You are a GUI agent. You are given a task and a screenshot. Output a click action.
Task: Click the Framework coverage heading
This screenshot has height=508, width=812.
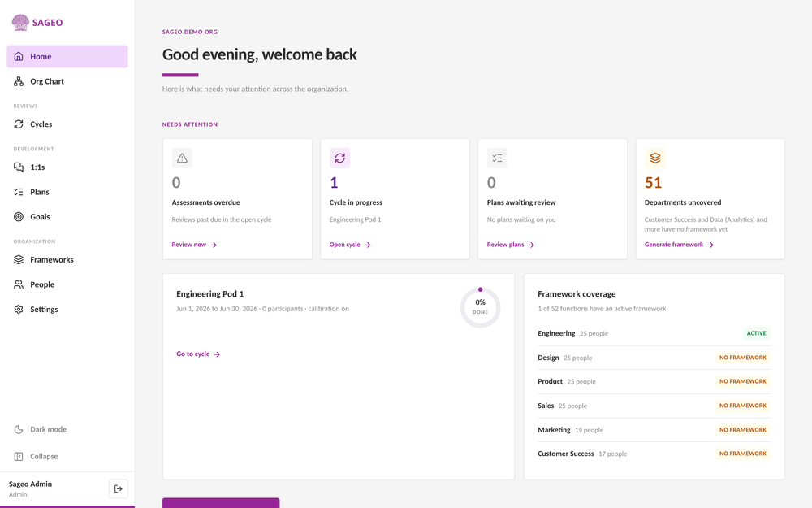577,294
